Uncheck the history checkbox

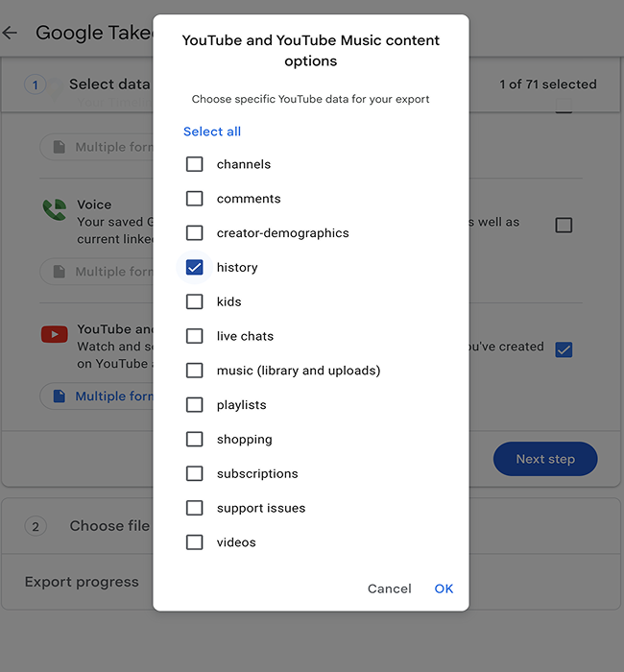pyautogui.click(x=195, y=268)
